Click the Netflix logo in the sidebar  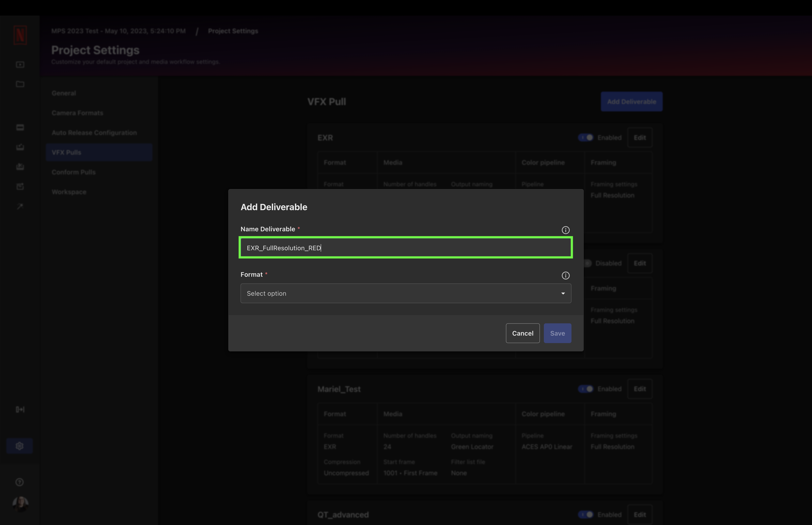pos(20,35)
